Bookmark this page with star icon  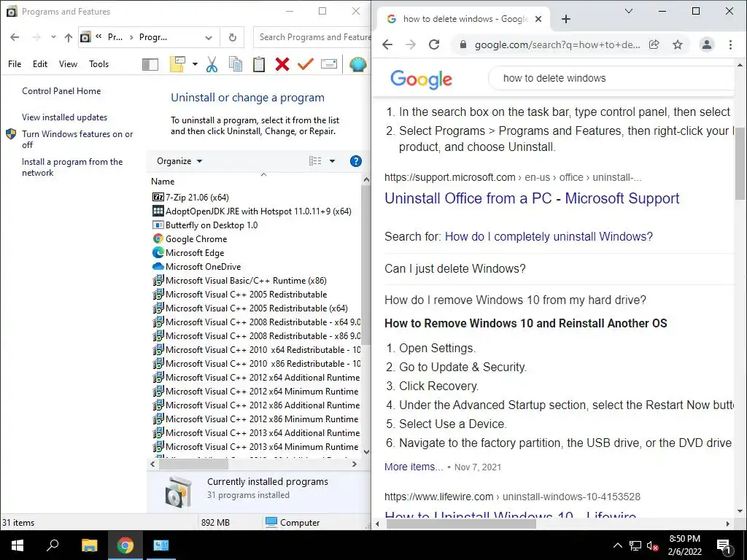click(678, 44)
